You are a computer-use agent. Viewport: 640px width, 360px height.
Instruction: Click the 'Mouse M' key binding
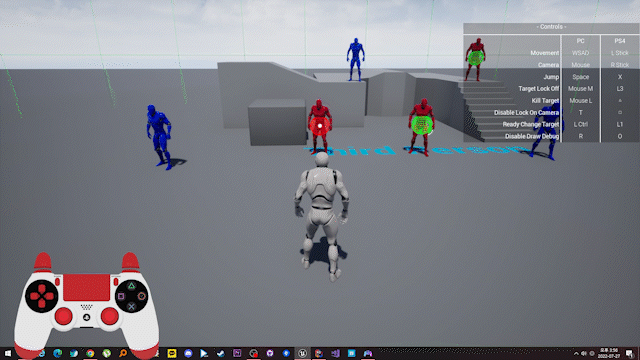click(580, 89)
